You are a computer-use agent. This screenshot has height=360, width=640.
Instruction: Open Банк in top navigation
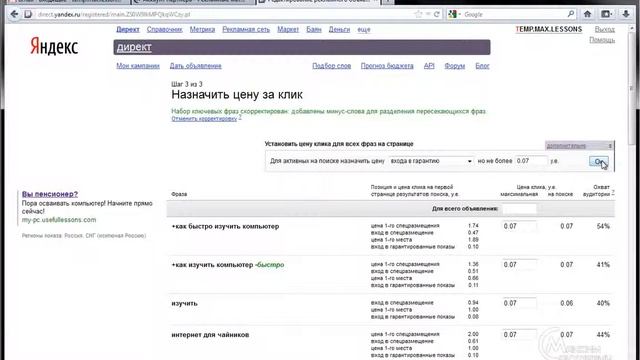point(314,29)
